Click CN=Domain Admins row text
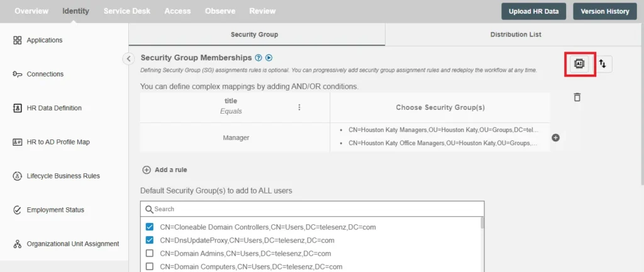 [x=246, y=254]
